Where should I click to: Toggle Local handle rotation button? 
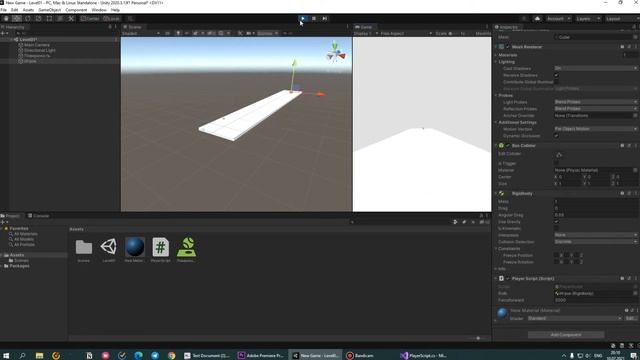[x=111, y=18]
